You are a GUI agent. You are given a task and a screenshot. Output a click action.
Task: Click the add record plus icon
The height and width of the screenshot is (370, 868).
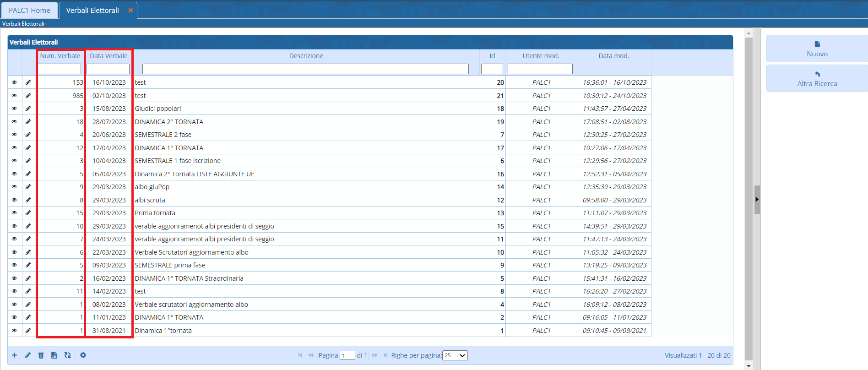pos(15,355)
